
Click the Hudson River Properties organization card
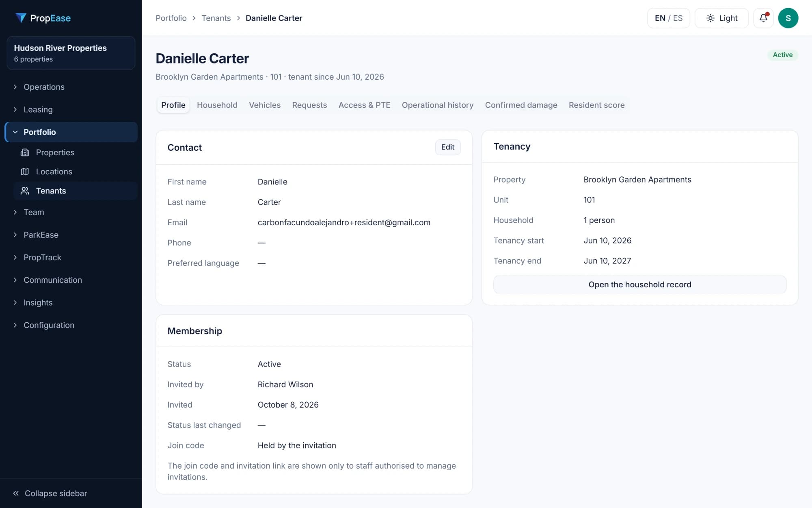pyautogui.click(x=71, y=53)
